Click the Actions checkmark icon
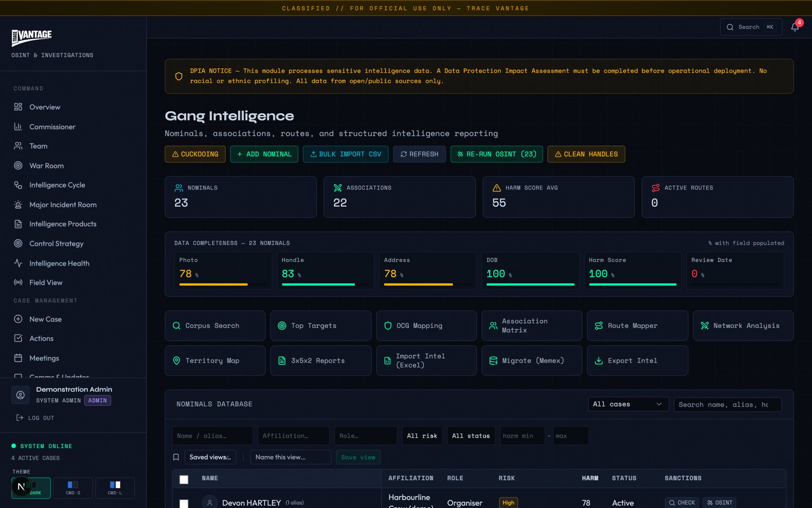 tap(18, 338)
